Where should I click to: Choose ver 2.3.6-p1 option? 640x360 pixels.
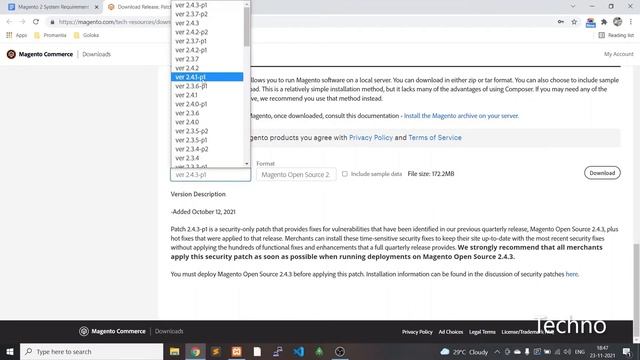(x=207, y=86)
